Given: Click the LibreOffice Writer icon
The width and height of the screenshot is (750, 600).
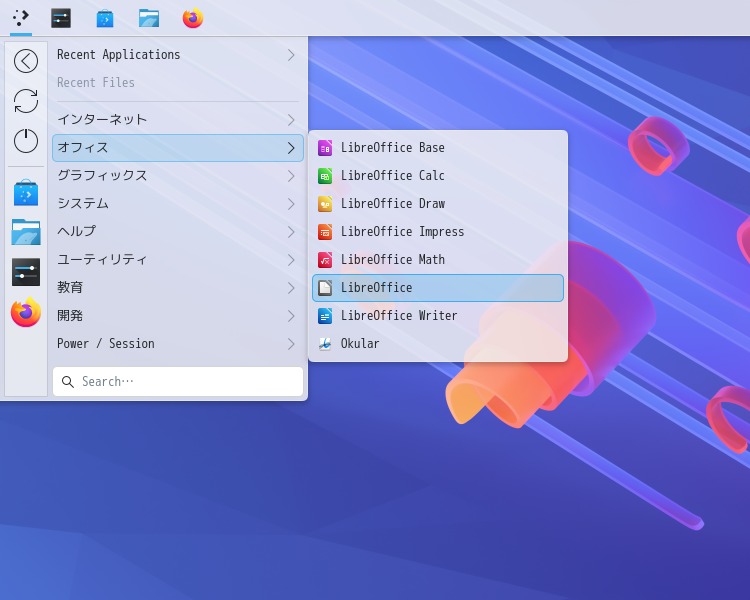Looking at the screenshot, I should [325, 316].
